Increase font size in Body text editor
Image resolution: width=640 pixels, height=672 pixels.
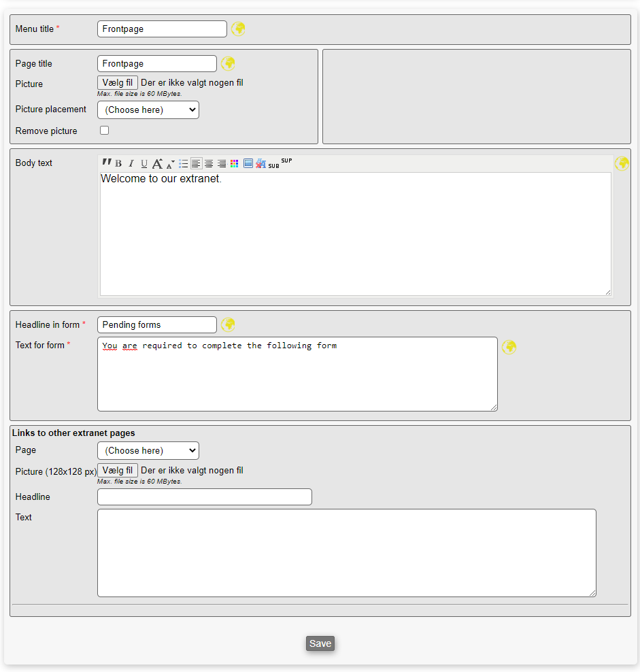tap(157, 164)
